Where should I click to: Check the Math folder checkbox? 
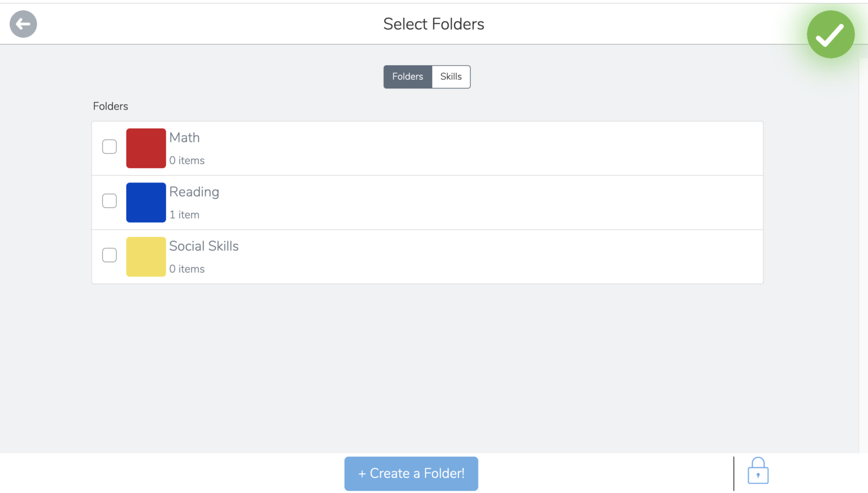(110, 147)
